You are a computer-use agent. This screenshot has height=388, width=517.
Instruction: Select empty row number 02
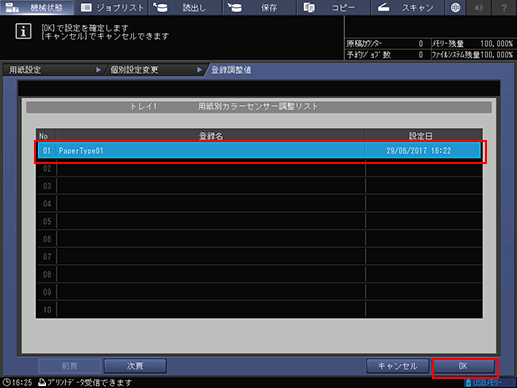tap(259, 168)
